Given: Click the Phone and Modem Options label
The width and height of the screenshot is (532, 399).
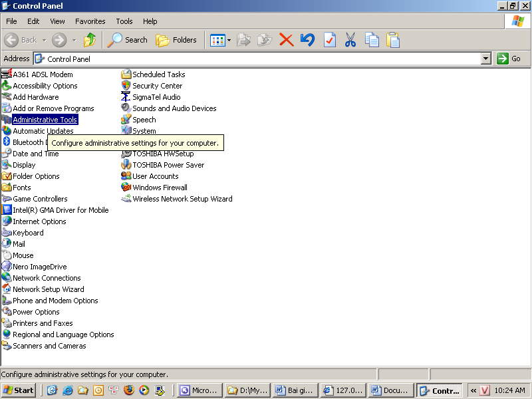Looking at the screenshot, I should [x=55, y=301].
